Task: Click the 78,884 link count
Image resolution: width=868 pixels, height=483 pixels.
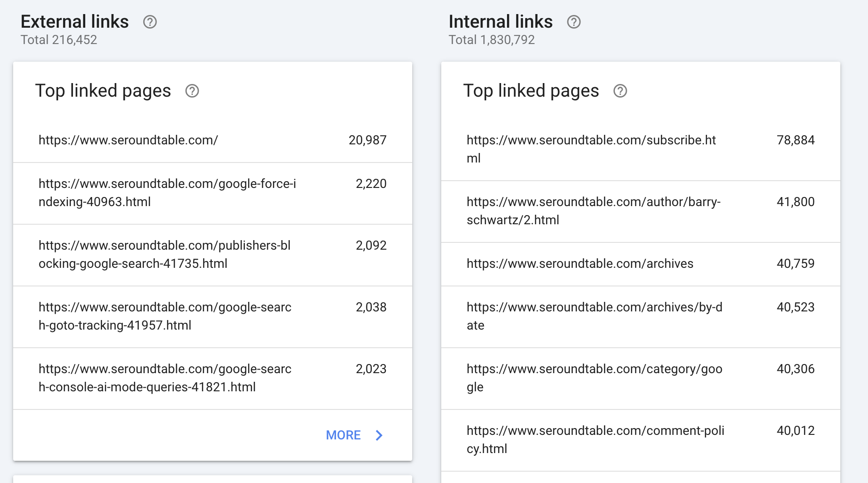Action: [x=795, y=140]
